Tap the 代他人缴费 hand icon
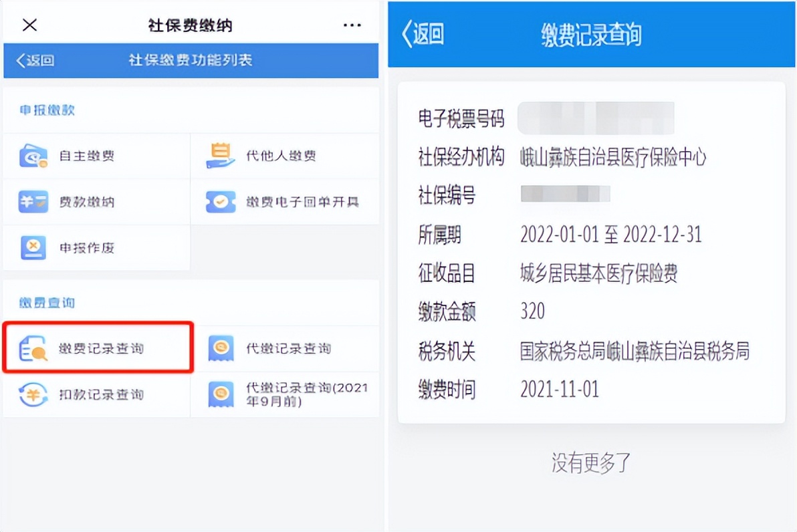The width and height of the screenshot is (797, 532). pos(220,156)
